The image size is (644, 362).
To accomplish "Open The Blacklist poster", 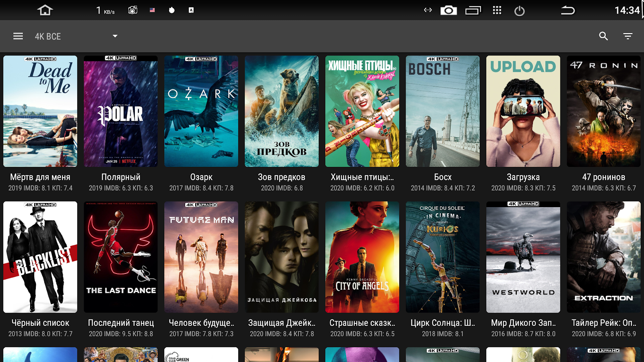I will [x=40, y=257].
